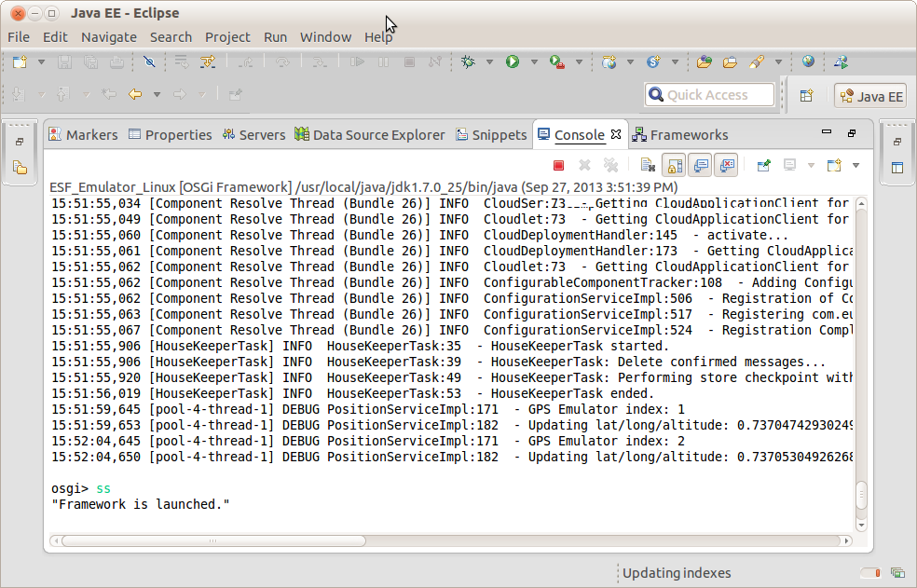The width and height of the screenshot is (917, 588).
Task: Click the Progress view icon in status bar
Action: click(897, 573)
